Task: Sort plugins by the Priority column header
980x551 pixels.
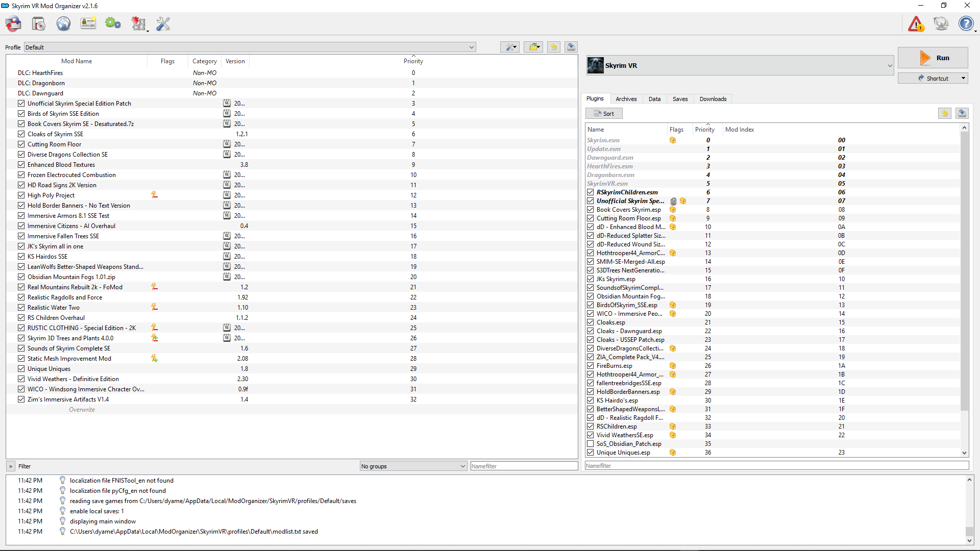Action: (x=705, y=129)
